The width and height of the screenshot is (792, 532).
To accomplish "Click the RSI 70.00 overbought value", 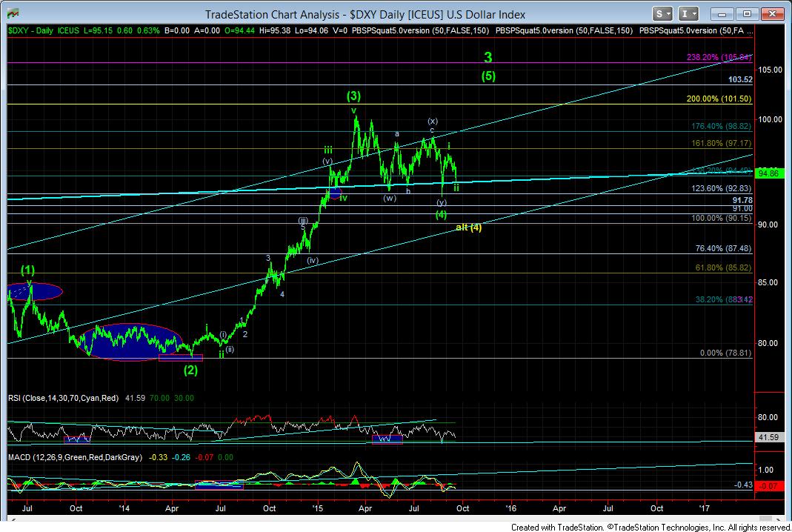I will pyautogui.click(x=159, y=398).
